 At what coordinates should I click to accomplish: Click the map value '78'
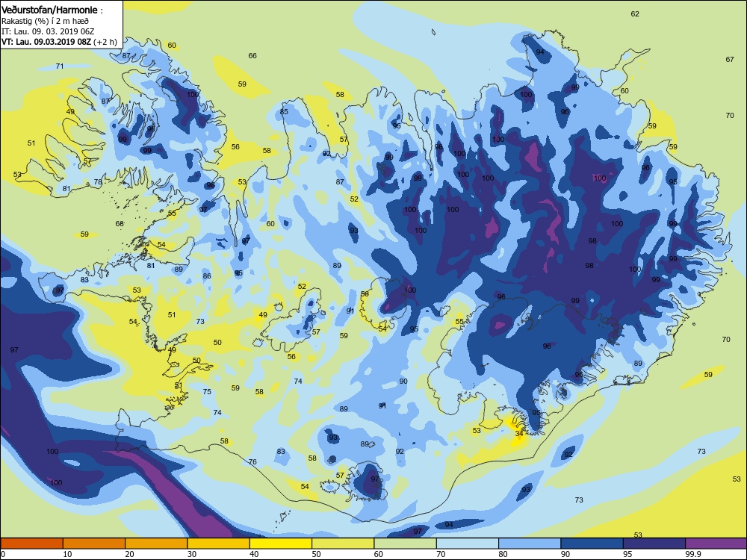coord(98,182)
